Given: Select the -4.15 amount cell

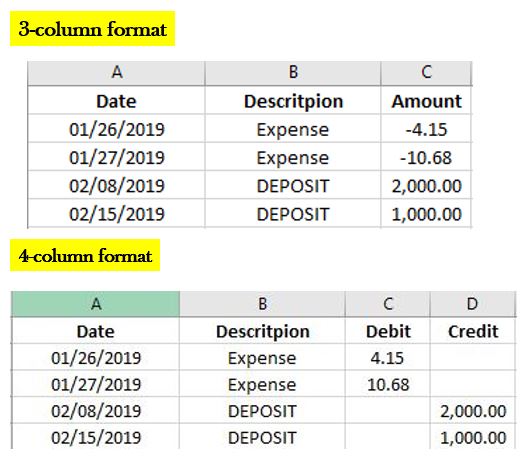Looking at the screenshot, I should pyautogui.click(x=426, y=129).
